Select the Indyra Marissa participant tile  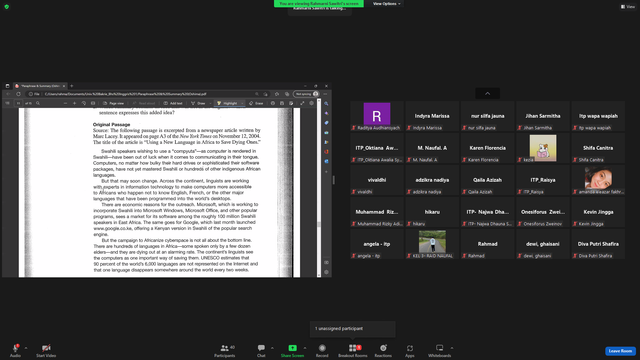pyautogui.click(x=432, y=116)
